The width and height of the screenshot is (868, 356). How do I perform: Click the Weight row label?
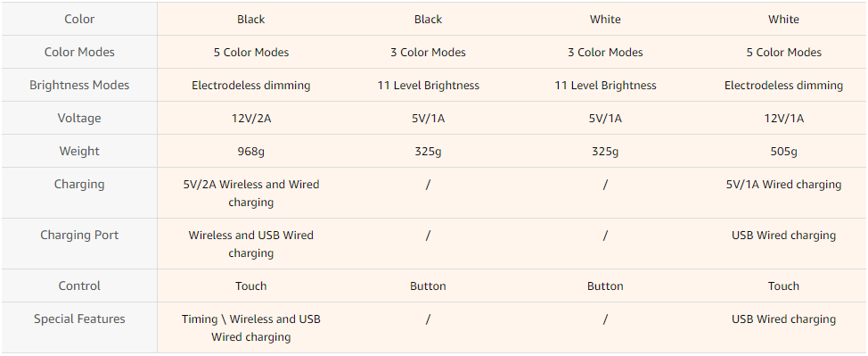click(x=79, y=151)
